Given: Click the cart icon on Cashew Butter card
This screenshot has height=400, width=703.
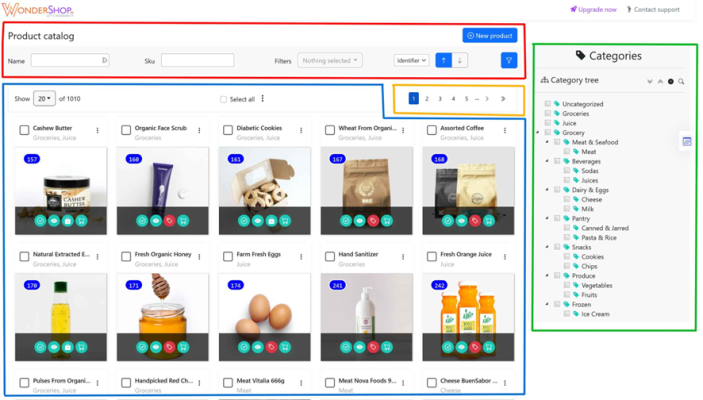Looking at the screenshot, I should (x=81, y=221).
